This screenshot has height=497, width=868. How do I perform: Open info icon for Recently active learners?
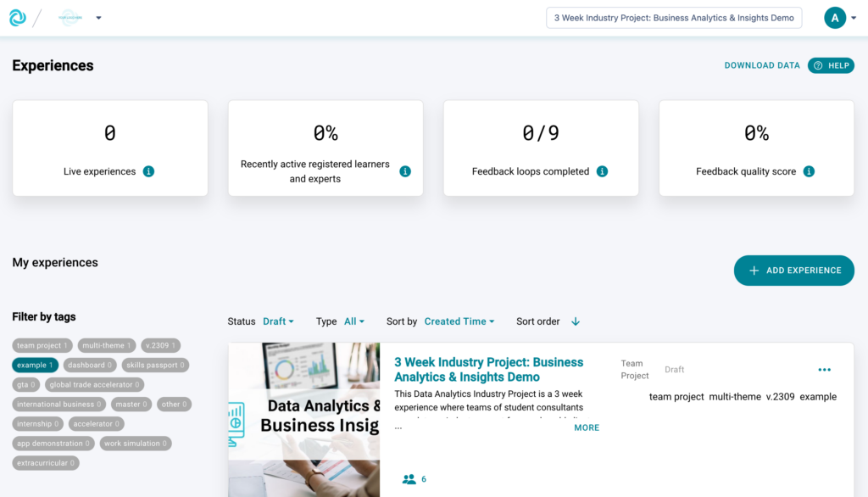click(x=405, y=171)
